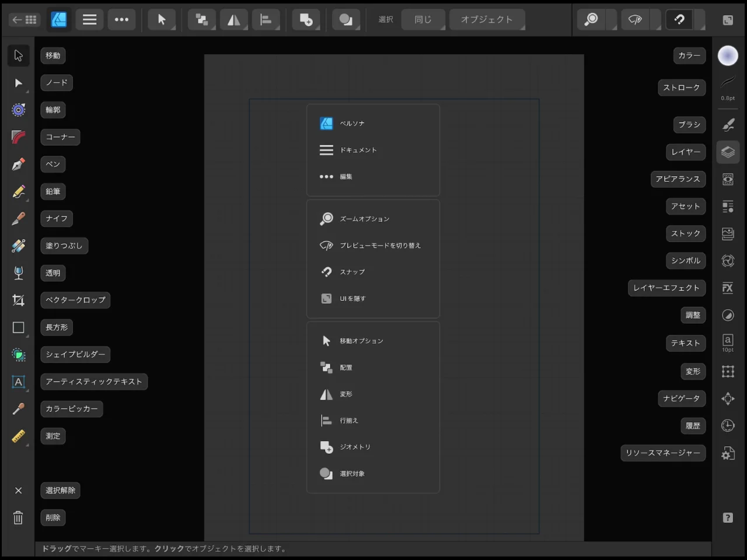Viewport: 747px width, 560px height.
Task: Open the Document hamburger menu in top toolbar
Action: 90,20
